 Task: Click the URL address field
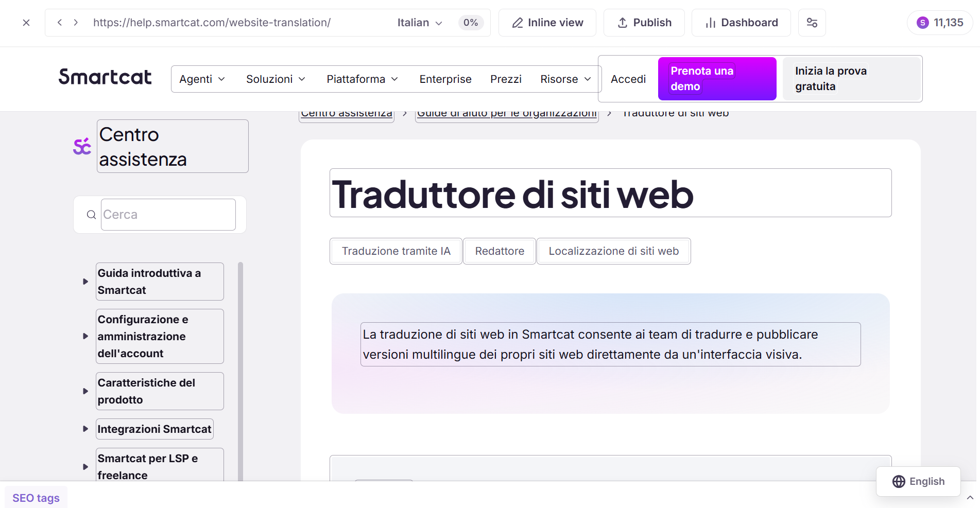212,23
